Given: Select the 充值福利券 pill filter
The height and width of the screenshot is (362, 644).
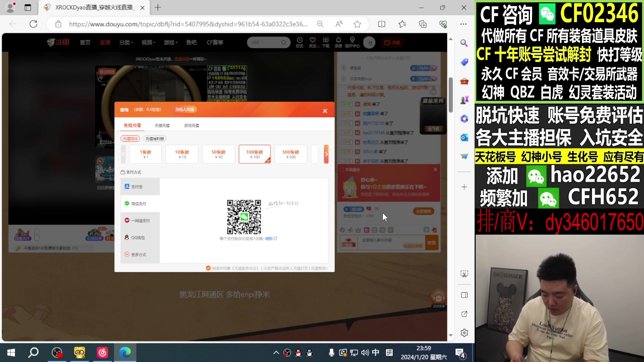Looking at the screenshot, I should 155,139.
